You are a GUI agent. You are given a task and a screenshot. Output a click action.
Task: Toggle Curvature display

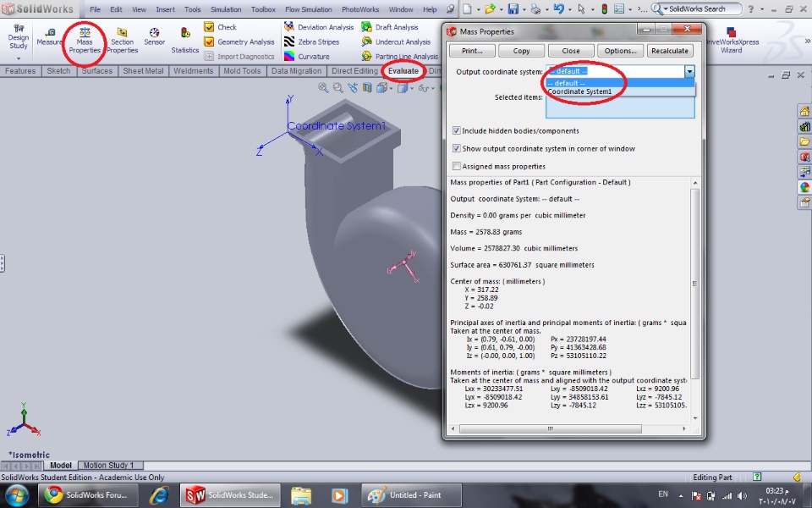pyautogui.click(x=306, y=56)
